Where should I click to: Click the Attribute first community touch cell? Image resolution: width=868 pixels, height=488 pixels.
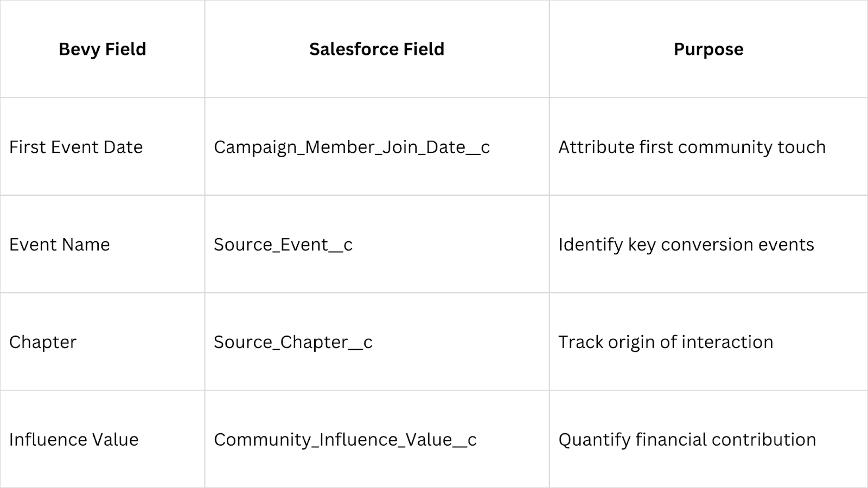click(709, 146)
